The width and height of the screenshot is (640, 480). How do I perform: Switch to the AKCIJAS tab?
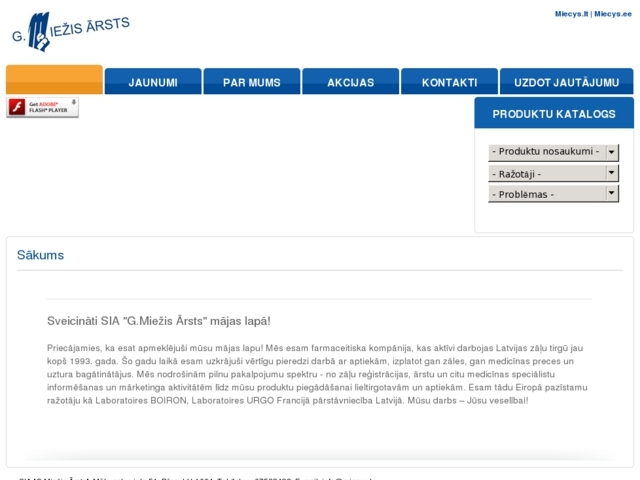(351, 82)
